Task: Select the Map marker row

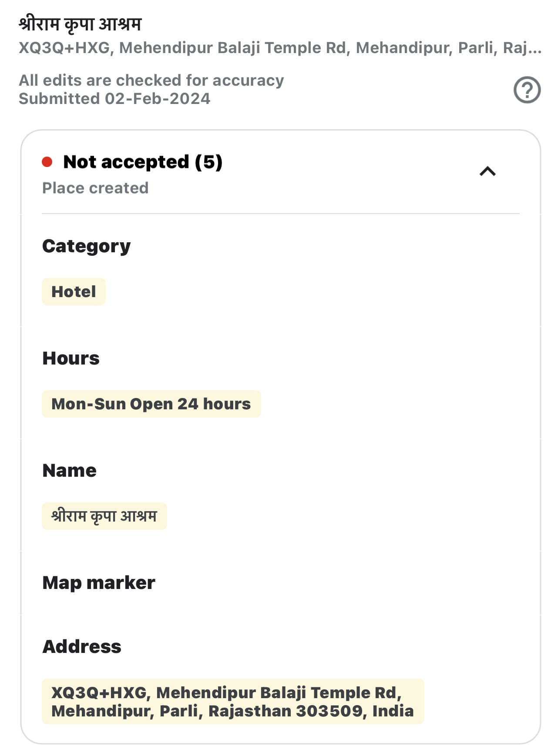Action: tap(281, 583)
